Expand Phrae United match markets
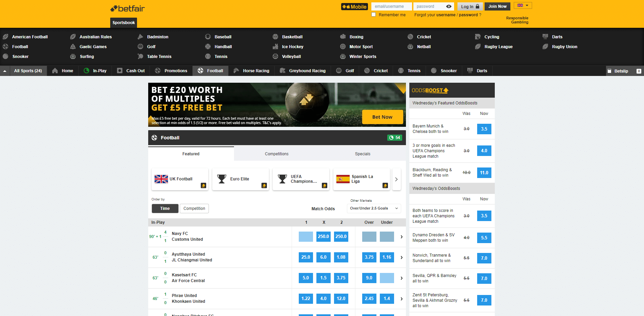The image size is (644, 316). 402,299
